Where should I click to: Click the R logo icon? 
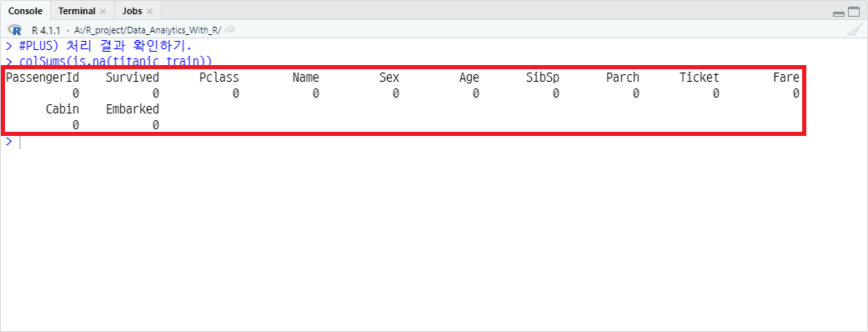(15, 29)
